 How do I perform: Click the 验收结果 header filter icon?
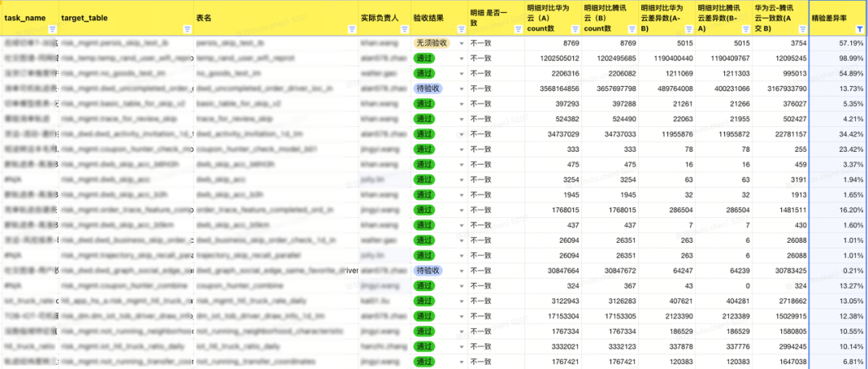pyautogui.click(x=461, y=30)
